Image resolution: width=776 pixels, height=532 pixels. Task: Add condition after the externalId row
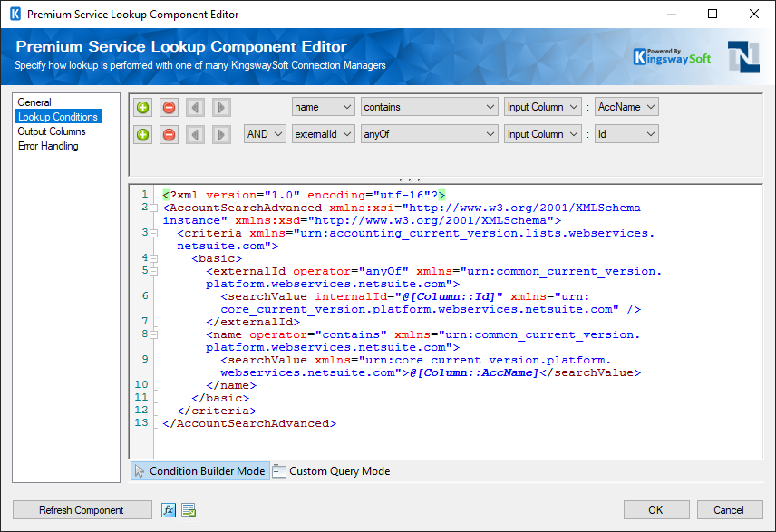(x=143, y=134)
